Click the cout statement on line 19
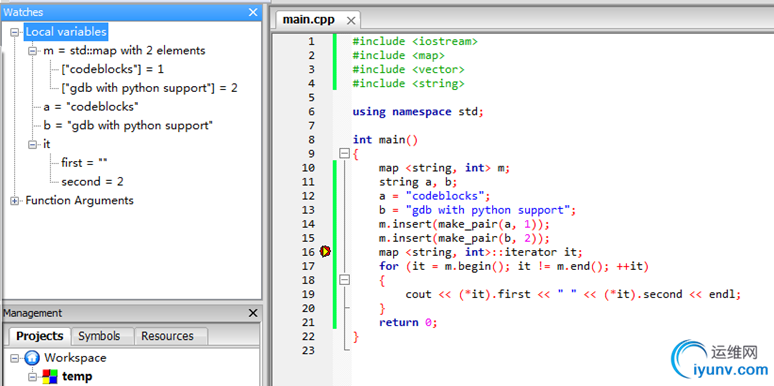The image size is (774, 386). click(573, 294)
